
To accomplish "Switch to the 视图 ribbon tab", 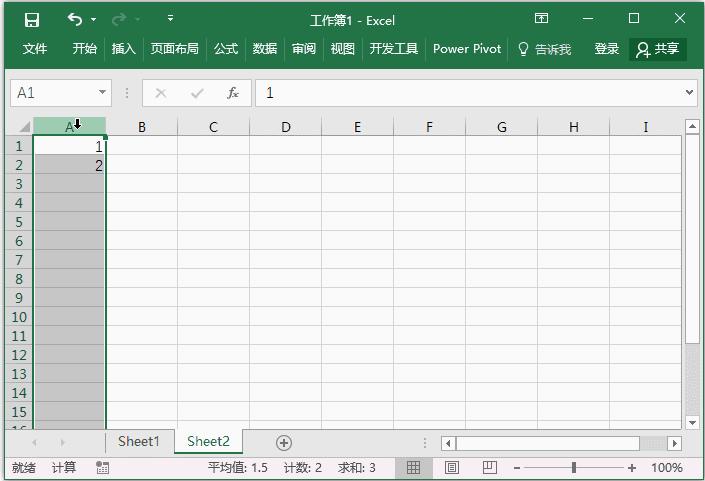I will pos(343,49).
